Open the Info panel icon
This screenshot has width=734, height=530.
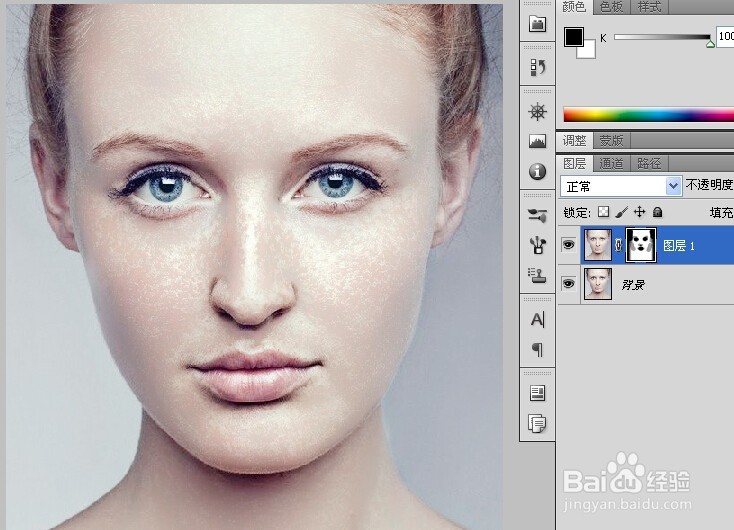click(x=537, y=171)
